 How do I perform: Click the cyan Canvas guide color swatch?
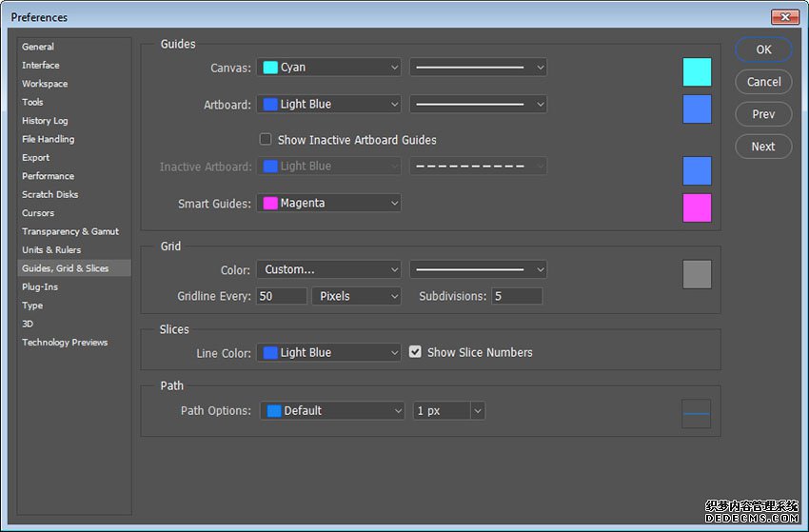[697, 71]
